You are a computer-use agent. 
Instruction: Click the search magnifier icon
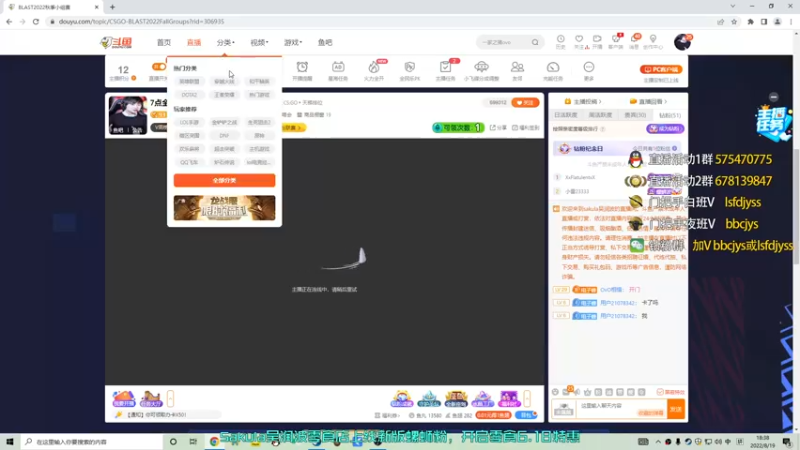(x=535, y=42)
